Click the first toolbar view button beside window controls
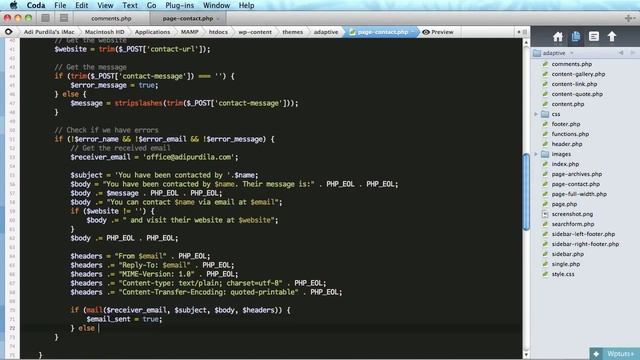The width and height of the screenshot is (640, 360). 45,18
